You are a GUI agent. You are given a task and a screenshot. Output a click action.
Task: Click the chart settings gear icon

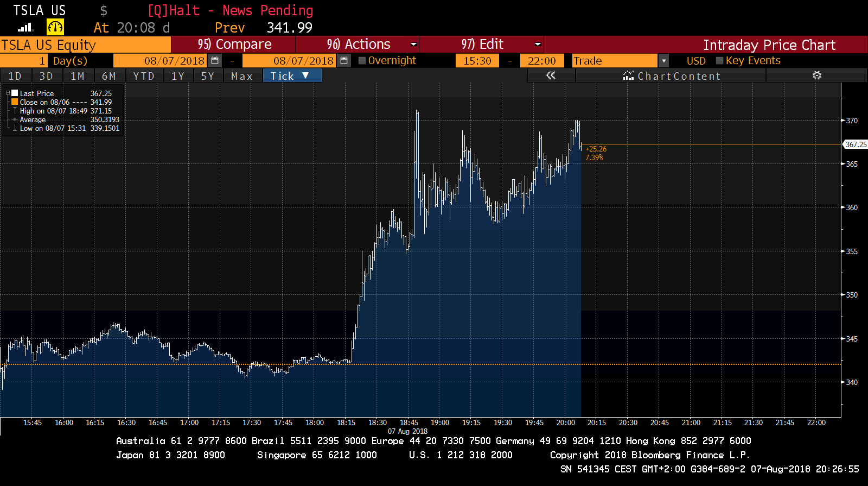817,75
